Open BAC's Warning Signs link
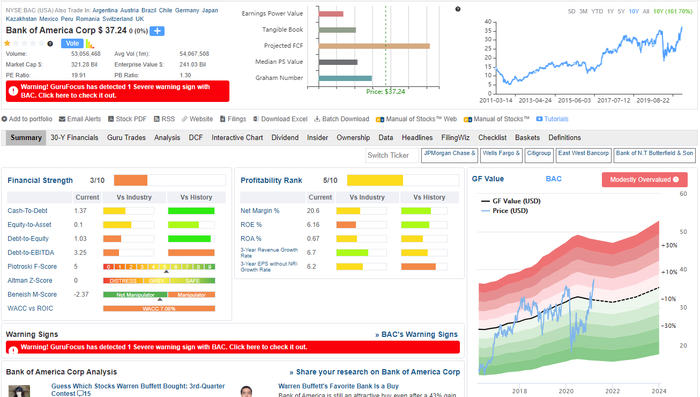Screen dimensions: 700x397 [x=417, y=334]
